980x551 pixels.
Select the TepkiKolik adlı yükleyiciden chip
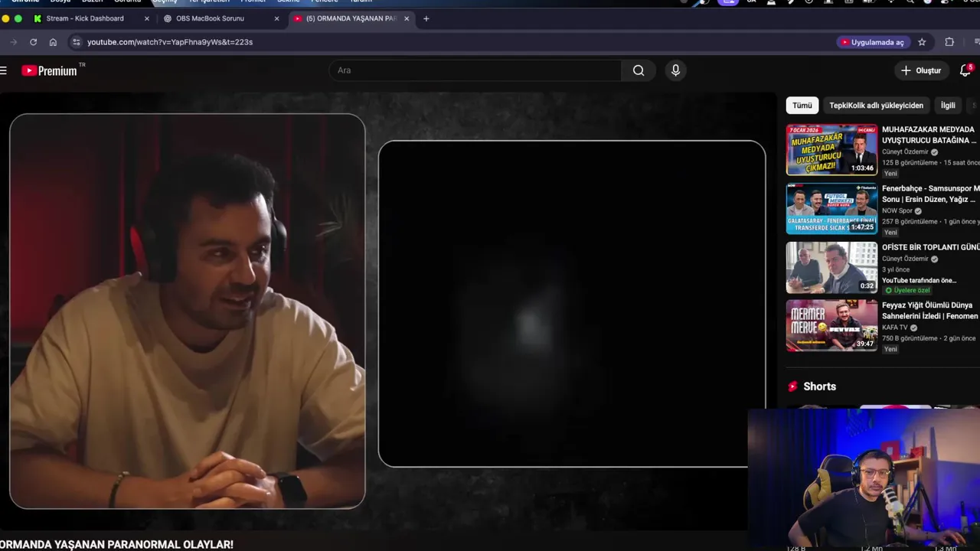[876, 106]
